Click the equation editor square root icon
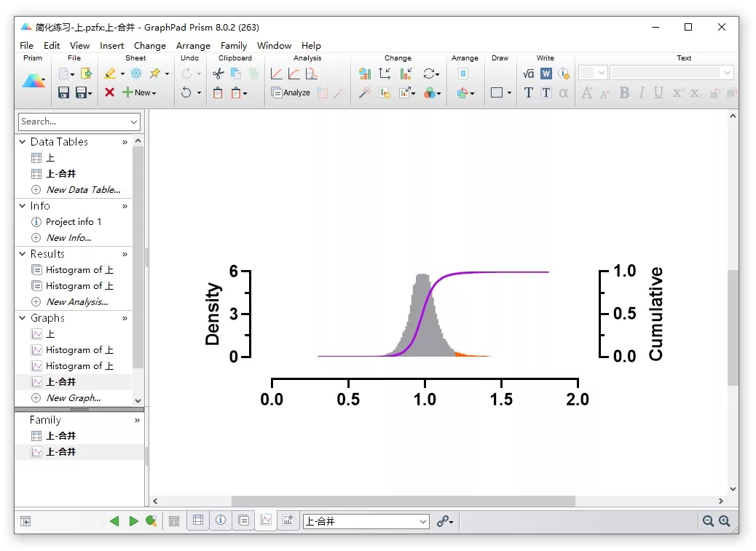The height and width of the screenshot is (551, 756). click(x=529, y=74)
